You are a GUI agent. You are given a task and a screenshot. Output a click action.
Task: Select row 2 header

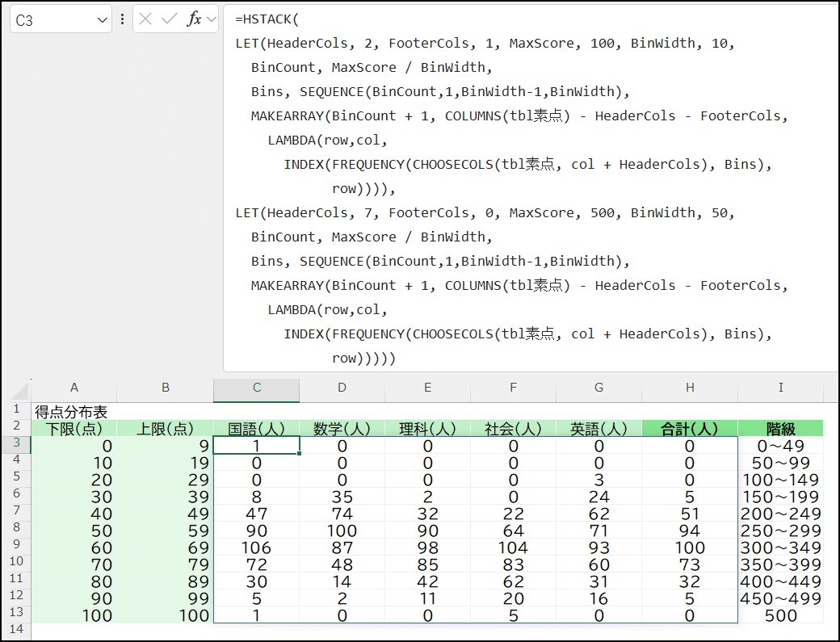[16, 426]
